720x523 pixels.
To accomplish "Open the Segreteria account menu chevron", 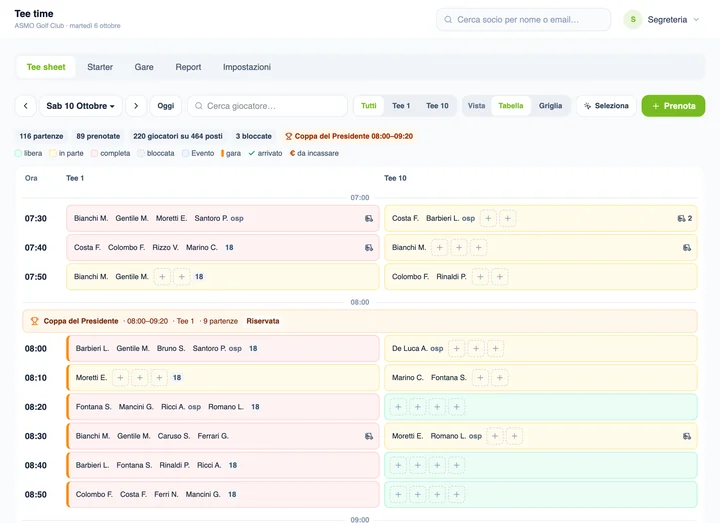I will [696, 20].
